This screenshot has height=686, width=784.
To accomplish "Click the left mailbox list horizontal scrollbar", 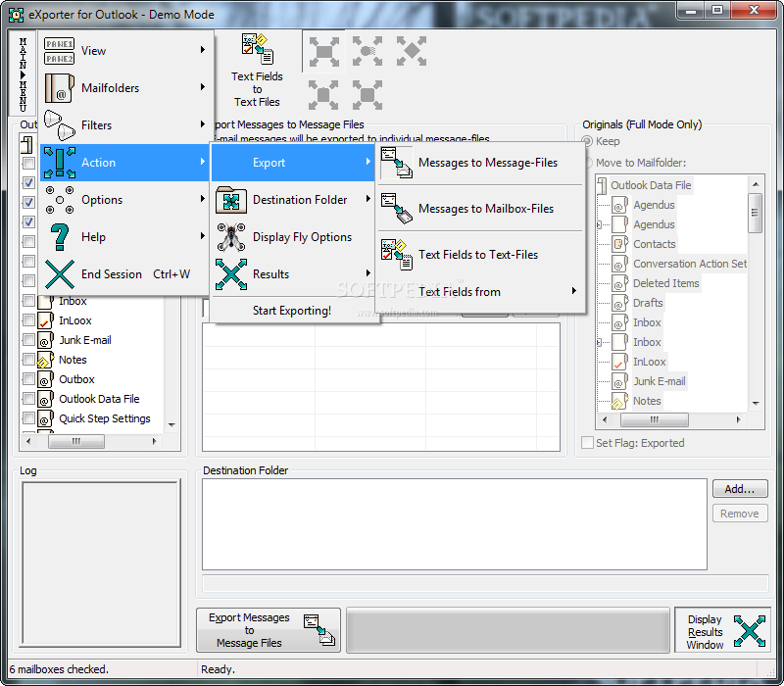I will (91, 442).
